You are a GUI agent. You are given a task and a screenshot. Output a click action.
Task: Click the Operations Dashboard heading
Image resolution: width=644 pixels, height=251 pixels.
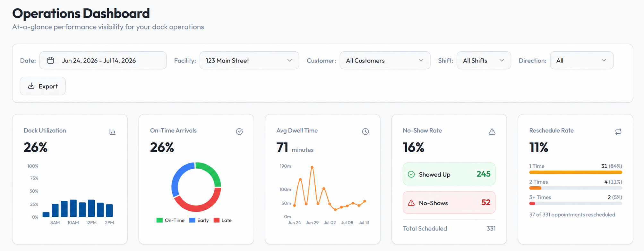click(81, 13)
